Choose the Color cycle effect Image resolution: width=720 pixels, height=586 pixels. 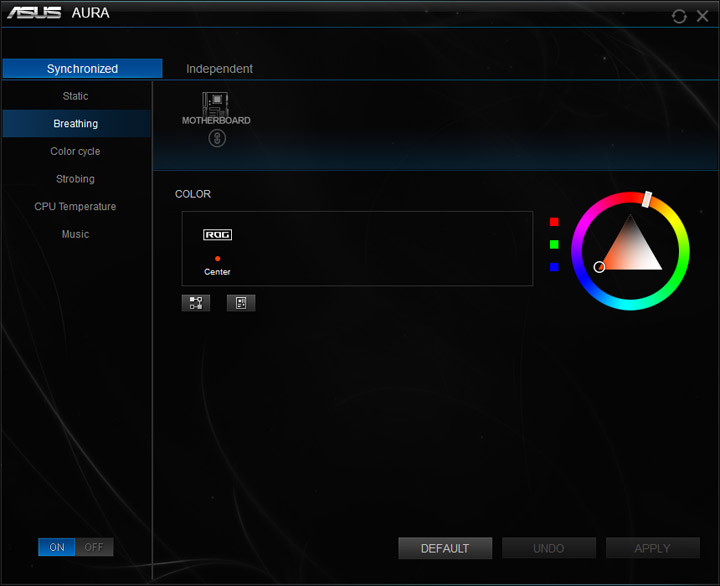76,151
